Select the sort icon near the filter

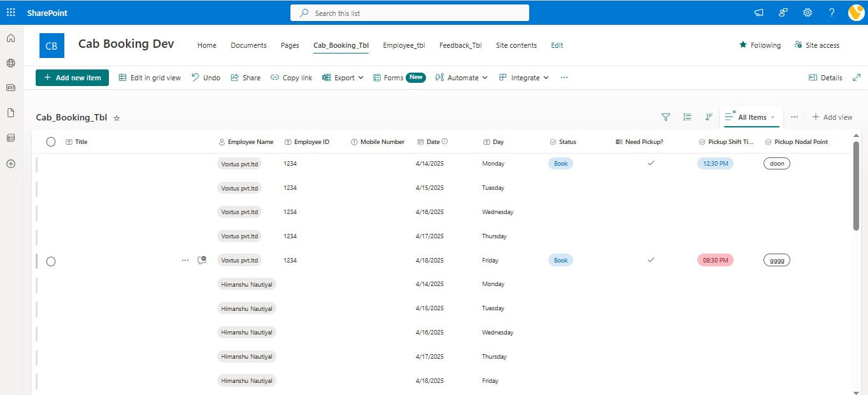[709, 117]
